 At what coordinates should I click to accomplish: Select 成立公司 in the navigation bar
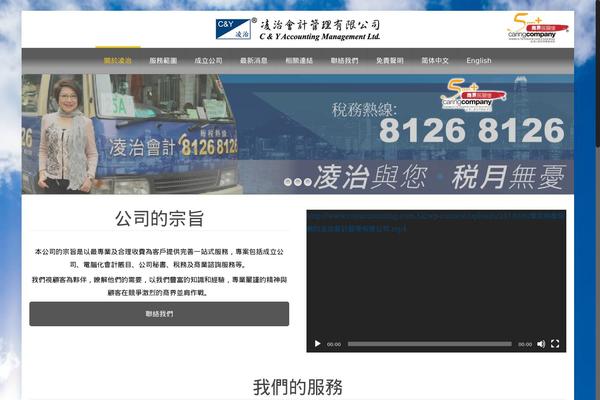point(209,60)
